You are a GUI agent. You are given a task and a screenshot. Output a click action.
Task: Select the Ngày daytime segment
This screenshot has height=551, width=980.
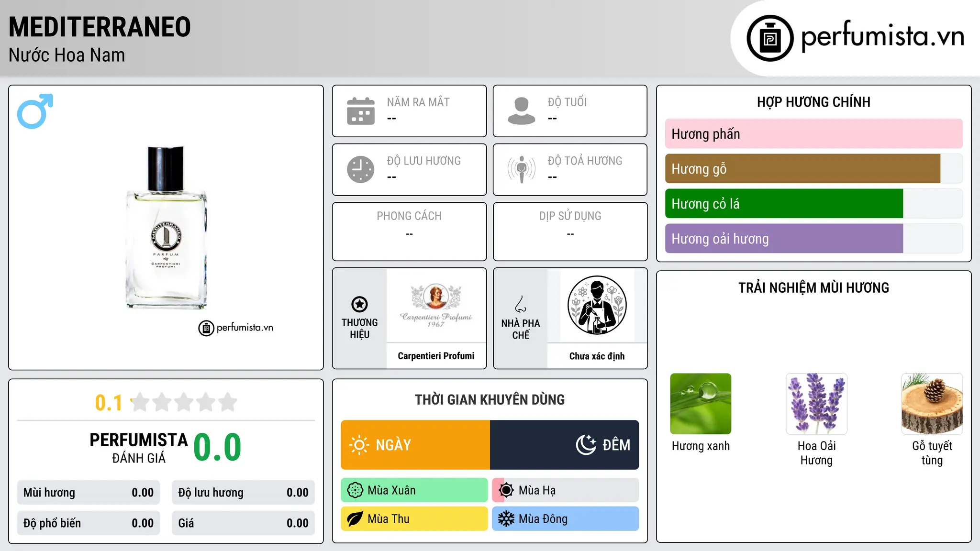pos(415,445)
